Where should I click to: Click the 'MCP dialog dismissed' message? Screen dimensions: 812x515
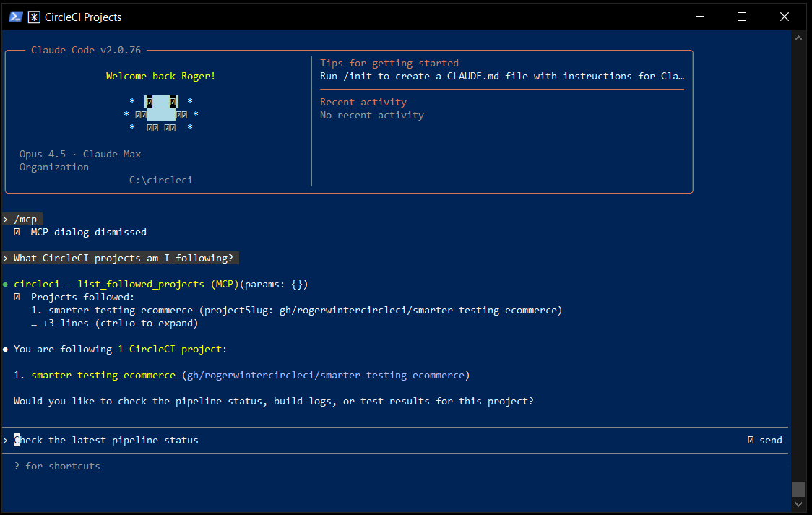[89, 233]
